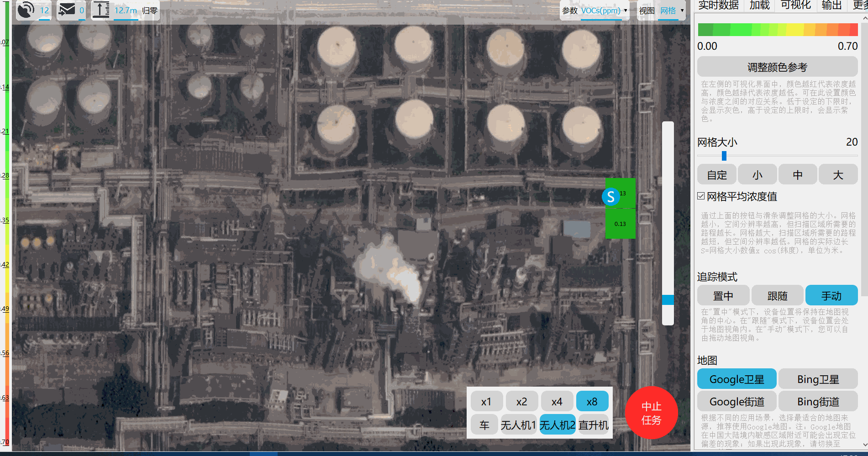Select 自定 grid size
Viewport: 868px width, 456px height.
(x=717, y=175)
